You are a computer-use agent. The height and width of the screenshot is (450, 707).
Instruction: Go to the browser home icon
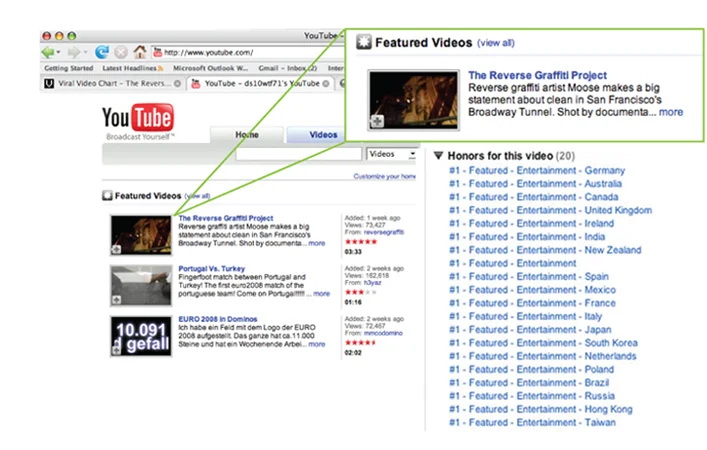tap(140, 52)
